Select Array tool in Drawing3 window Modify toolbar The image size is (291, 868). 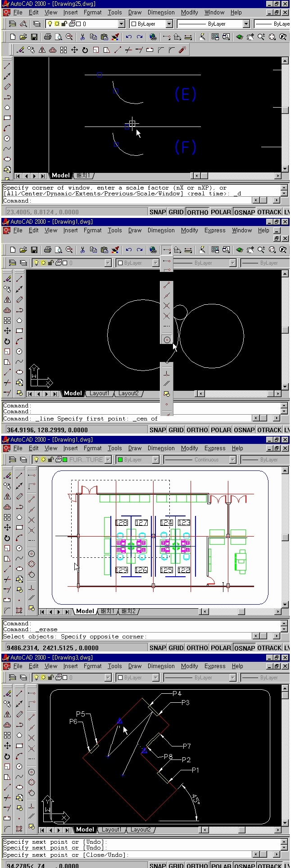[x=7, y=735]
